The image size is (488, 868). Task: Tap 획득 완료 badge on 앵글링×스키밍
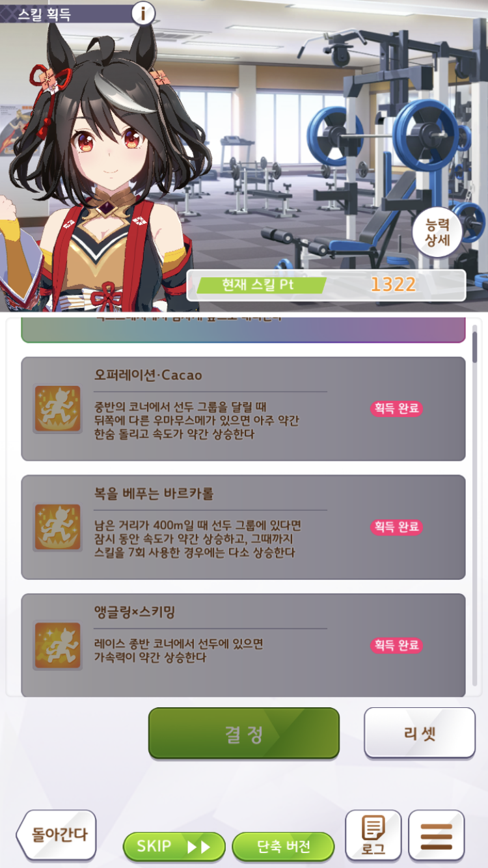tap(397, 645)
